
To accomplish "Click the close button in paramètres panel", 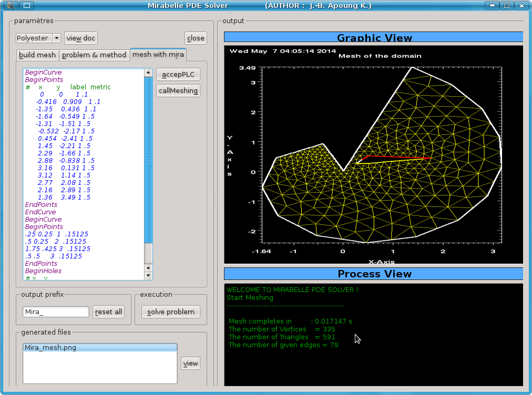I will click(x=196, y=38).
